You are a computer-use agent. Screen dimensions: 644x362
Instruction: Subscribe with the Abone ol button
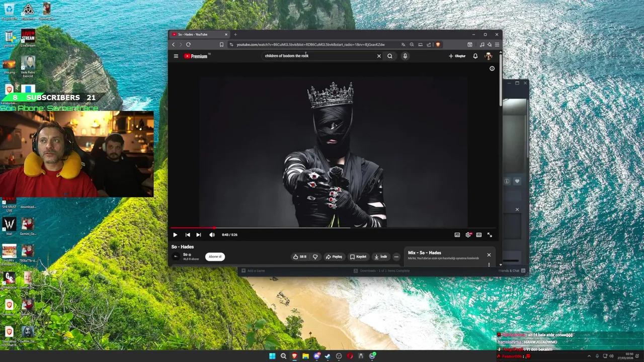pos(215,256)
